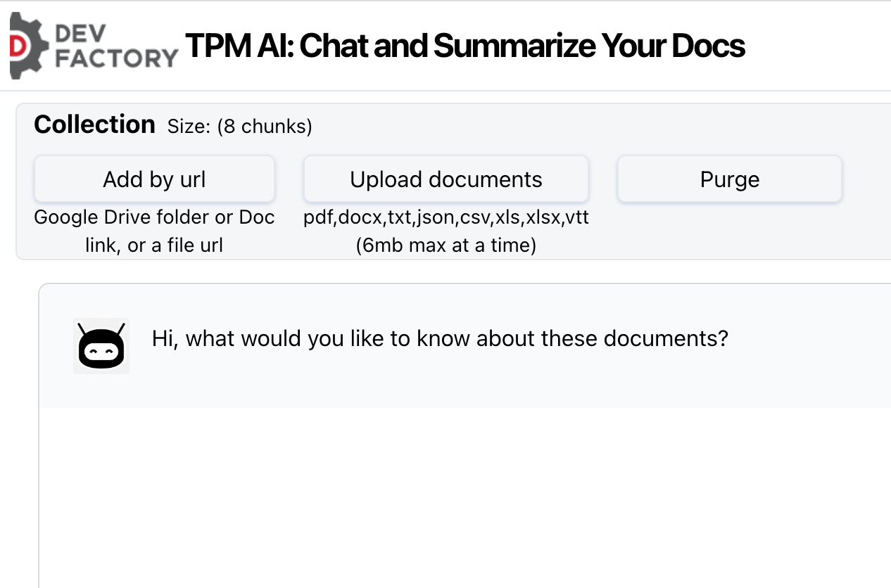The image size is (891, 588).
Task: Click the (6mb max at a time) note
Action: tap(446, 245)
